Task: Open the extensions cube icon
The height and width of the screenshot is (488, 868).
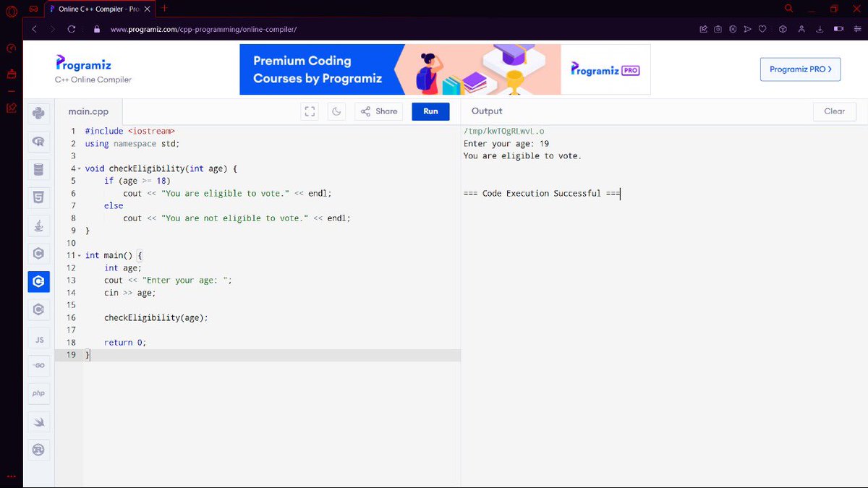Action: [783, 30]
